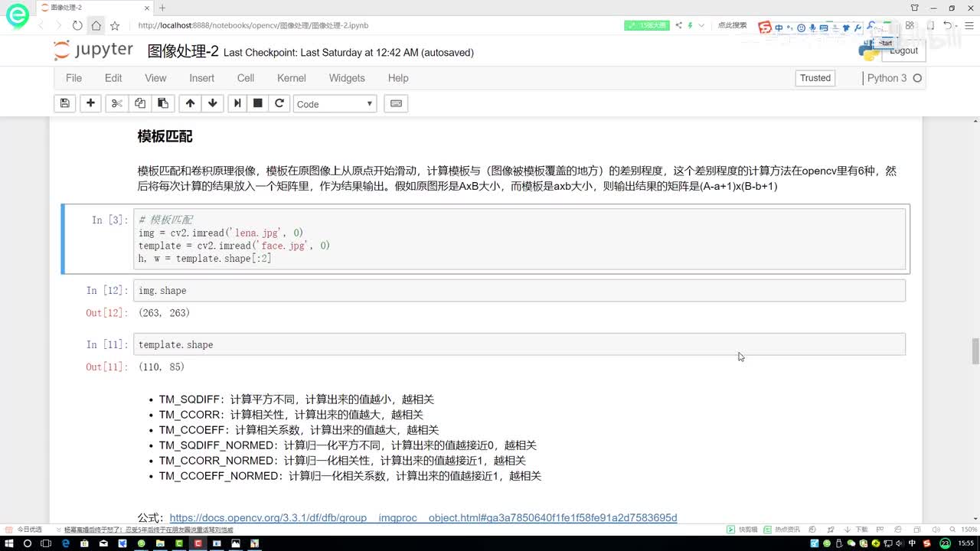Click the Python 3 kernel name
The height and width of the screenshot is (551, 980).
click(x=887, y=78)
